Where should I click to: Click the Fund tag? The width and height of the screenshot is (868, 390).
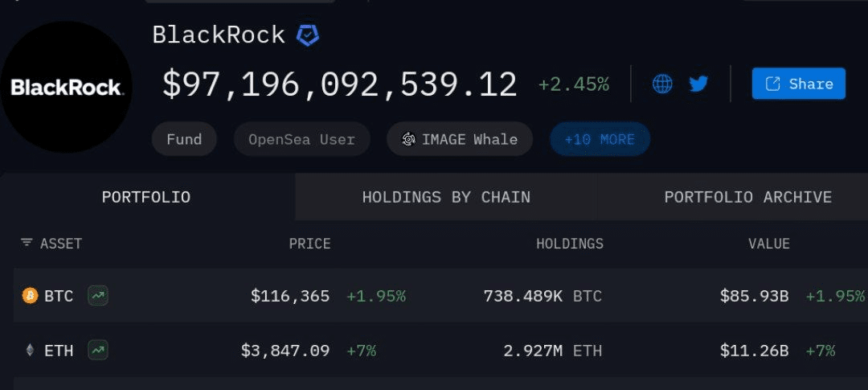coord(184,139)
